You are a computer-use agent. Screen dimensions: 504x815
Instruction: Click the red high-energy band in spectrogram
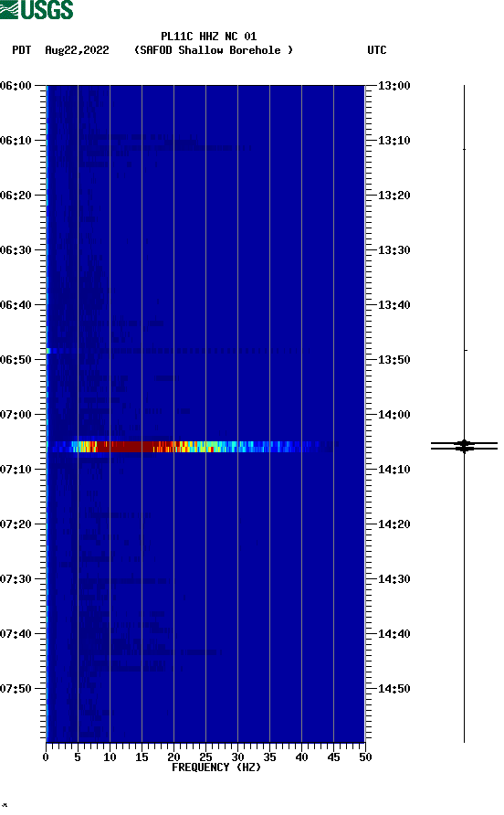tap(125, 447)
